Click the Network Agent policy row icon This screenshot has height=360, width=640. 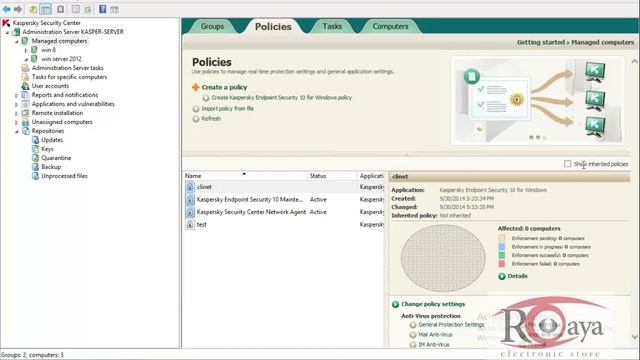(x=190, y=212)
